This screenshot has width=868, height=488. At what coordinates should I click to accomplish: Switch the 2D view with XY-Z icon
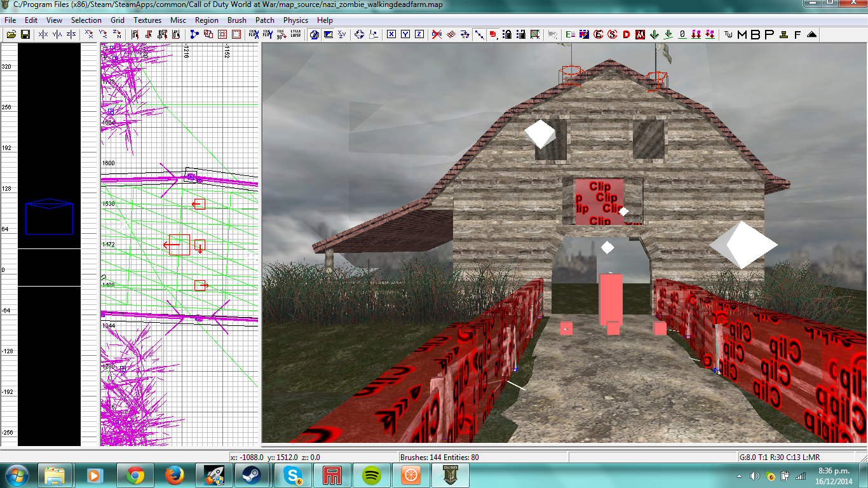pyautogui.click(x=342, y=34)
